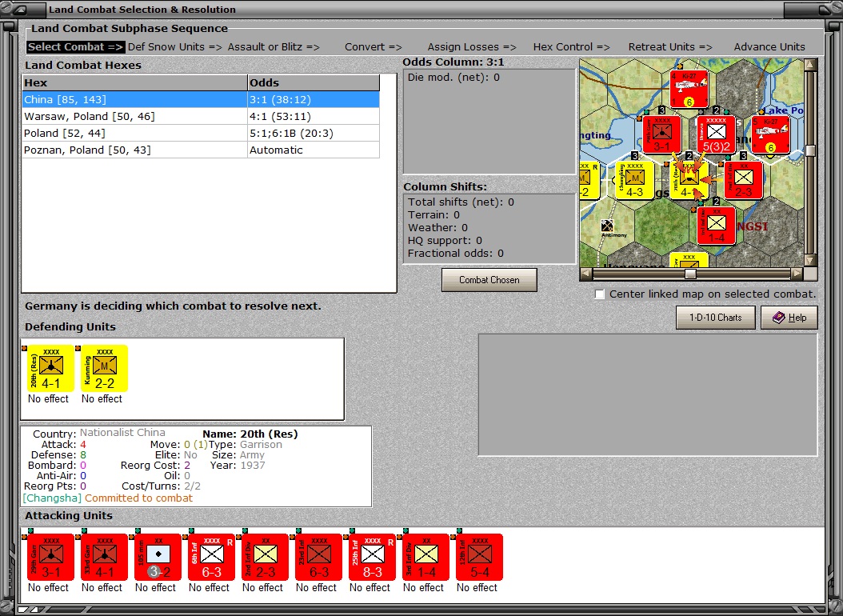Click the book icon on Help button
This screenshot has width=843, height=616.
(x=778, y=318)
